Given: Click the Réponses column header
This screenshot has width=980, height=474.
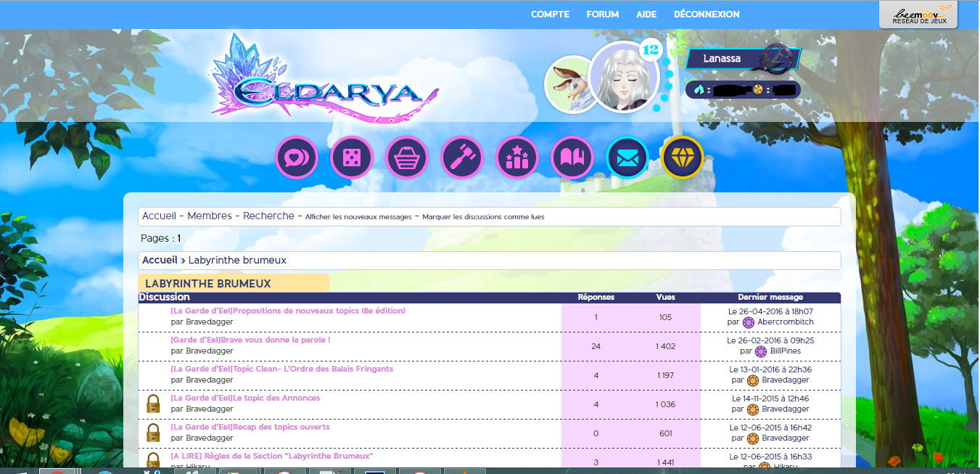Looking at the screenshot, I should (596, 297).
